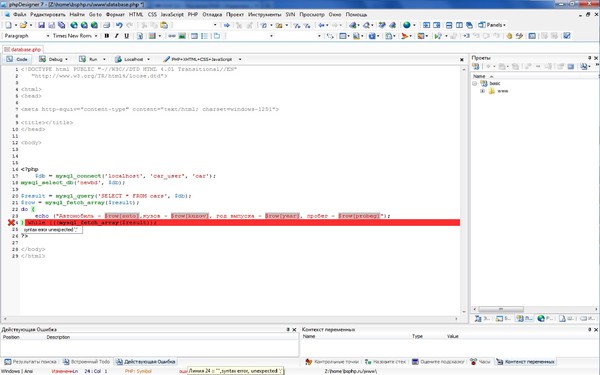Open the Отладка menu
The image size is (600, 375).
coord(212,15)
